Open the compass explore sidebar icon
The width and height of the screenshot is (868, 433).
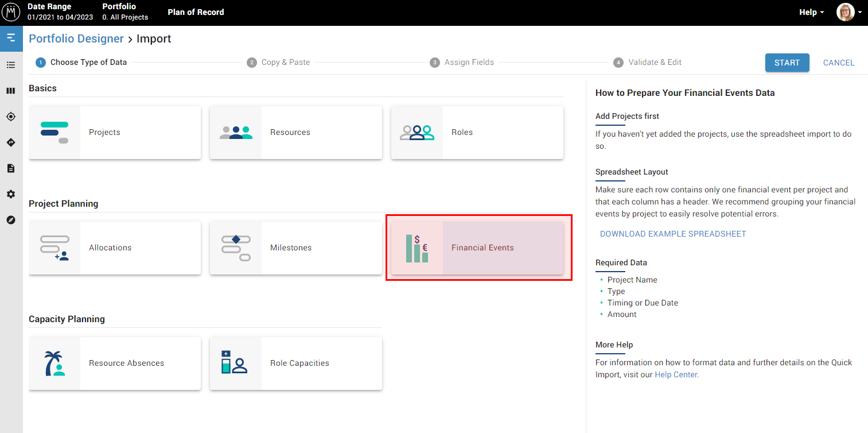pos(11,220)
